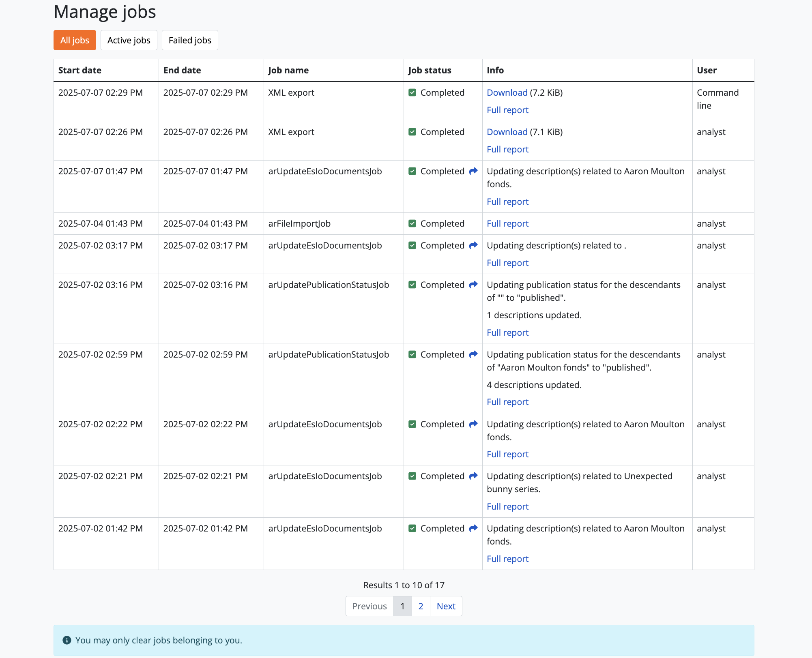812x658 pixels.
Task: Click arrow icon beside 01:47 PM arUpdateEsIoDocumentsJob status
Action: [x=473, y=171]
